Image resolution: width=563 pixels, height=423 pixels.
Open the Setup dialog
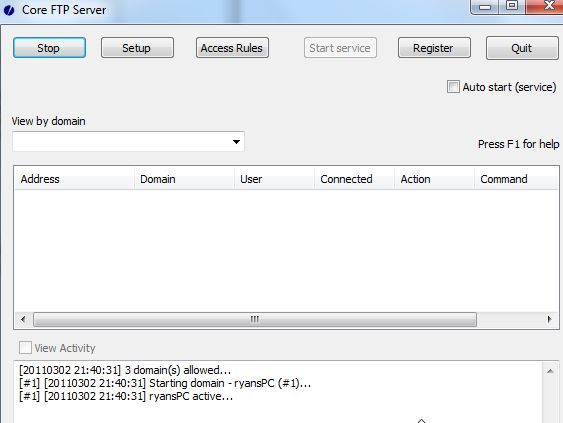[137, 48]
